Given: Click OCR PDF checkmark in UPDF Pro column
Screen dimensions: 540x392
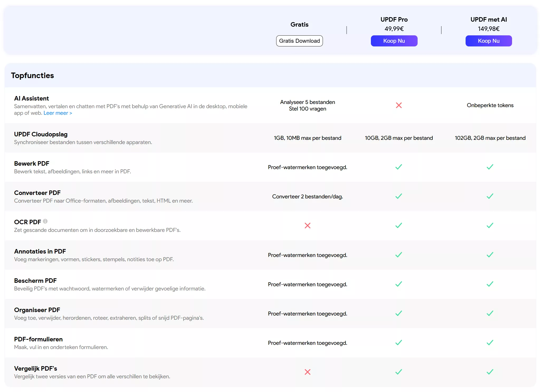Looking at the screenshot, I should tap(399, 226).
